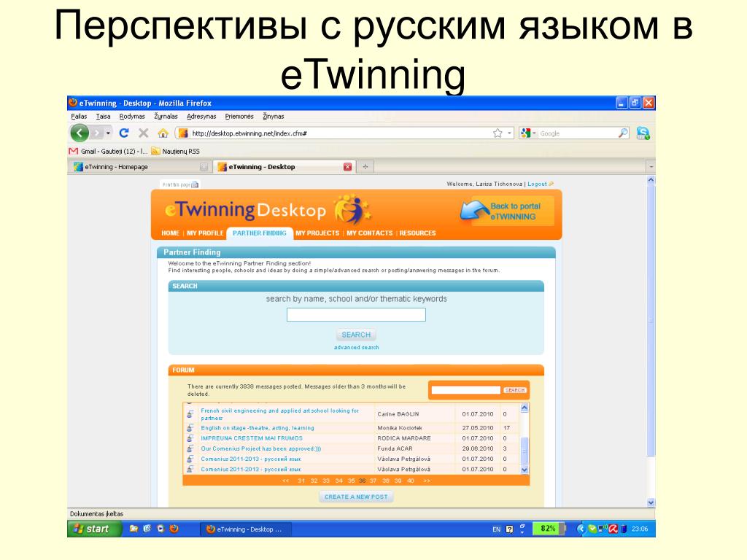
Task: Open the Priemonės menu
Action: (x=239, y=116)
